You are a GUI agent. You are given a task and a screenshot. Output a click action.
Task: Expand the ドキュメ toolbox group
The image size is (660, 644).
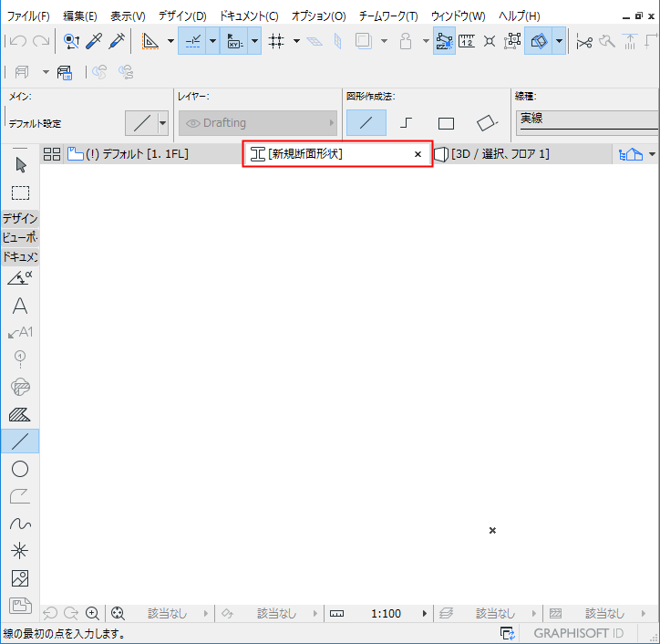pos(20,256)
